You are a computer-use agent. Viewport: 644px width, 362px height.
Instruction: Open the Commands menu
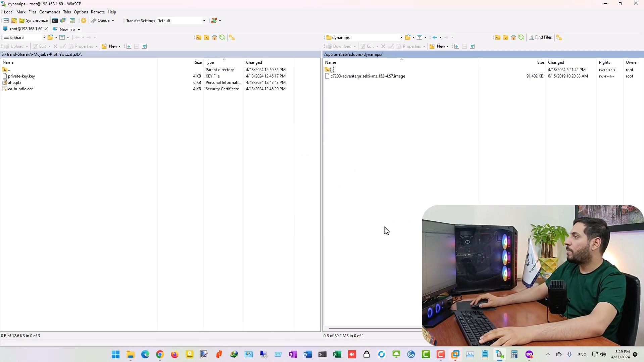pos(50,12)
